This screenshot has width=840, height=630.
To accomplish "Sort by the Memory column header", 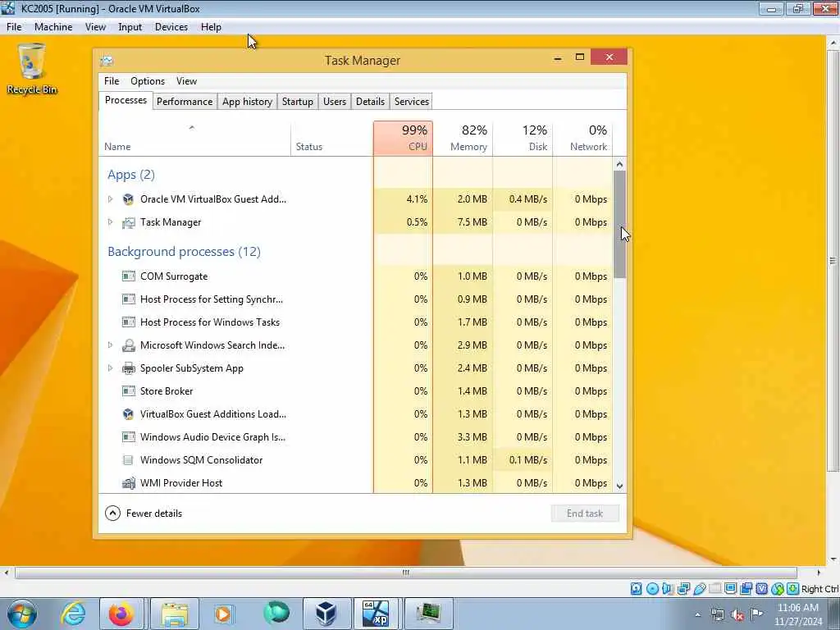I will (463, 138).
